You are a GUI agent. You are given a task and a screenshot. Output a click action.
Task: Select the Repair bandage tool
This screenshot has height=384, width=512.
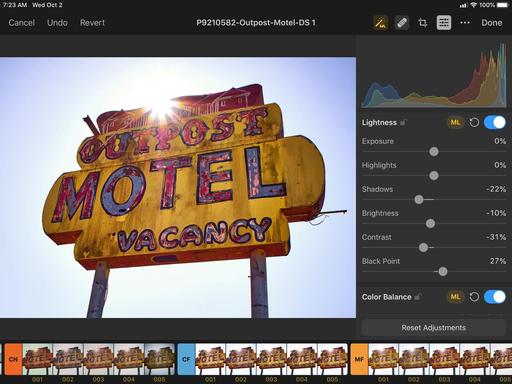402,23
